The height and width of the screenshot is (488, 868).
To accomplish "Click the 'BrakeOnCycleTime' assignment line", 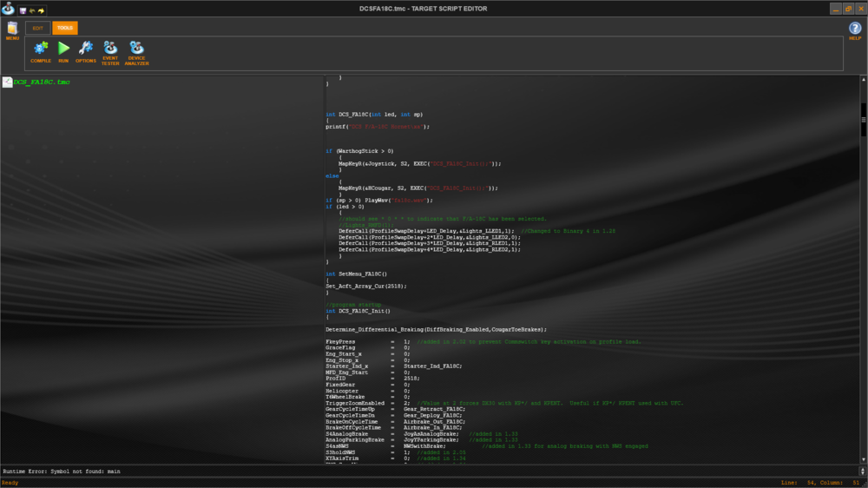I will (x=395, y=422).
